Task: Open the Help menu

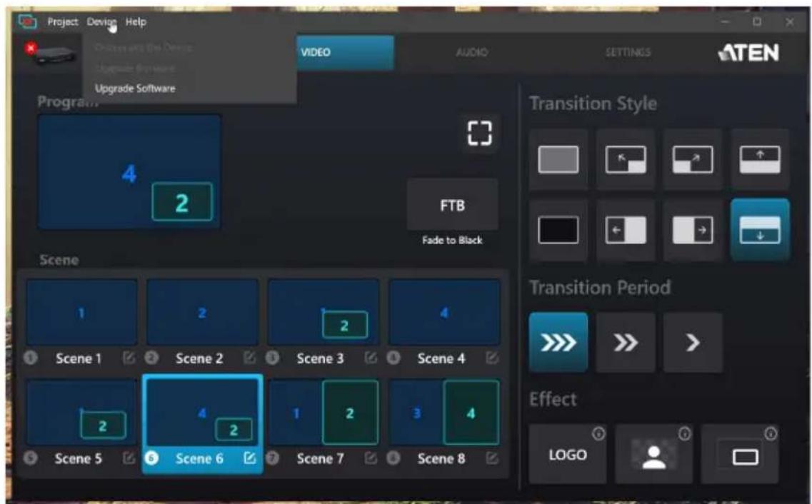Action: (136, 21)
